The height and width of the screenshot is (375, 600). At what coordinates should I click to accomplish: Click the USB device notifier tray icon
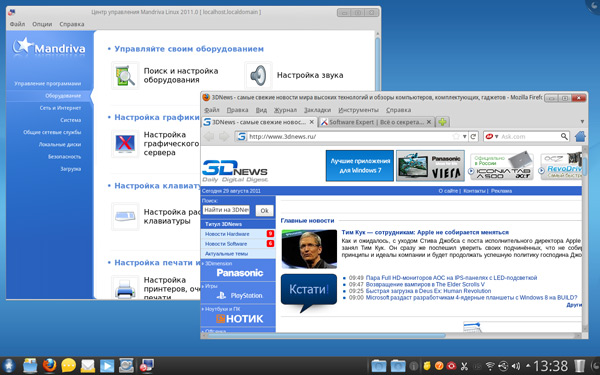[503, 366]
